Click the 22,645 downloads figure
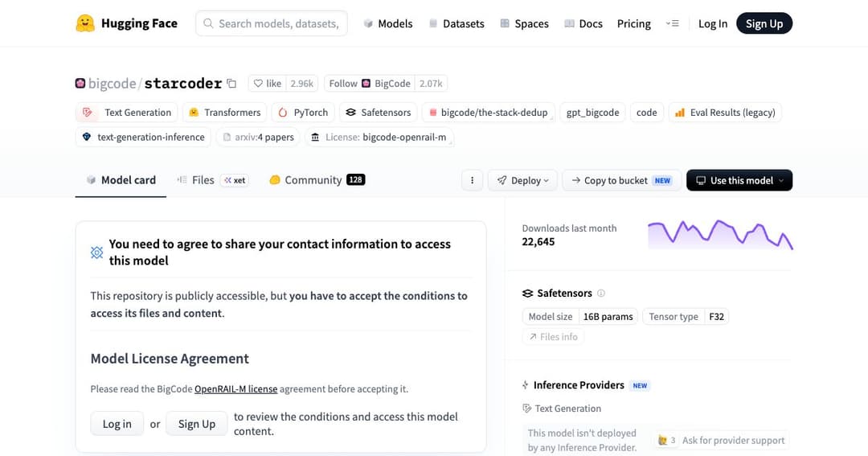The width and height of the screenshot is (868, 456). [538, 241]
